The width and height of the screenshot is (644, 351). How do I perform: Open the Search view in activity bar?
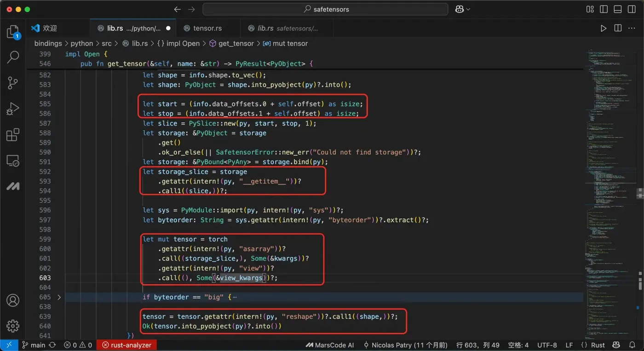(13, 57)
